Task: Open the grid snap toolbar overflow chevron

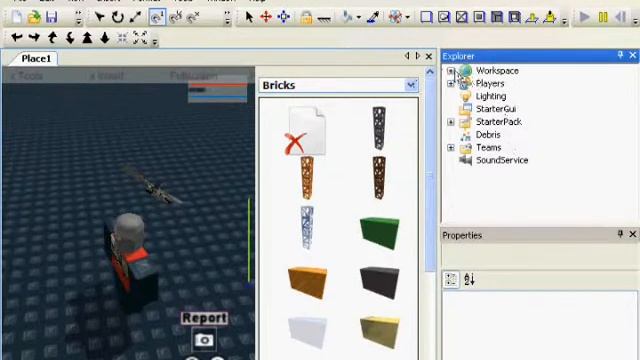Action: click(x=227, y=18)
